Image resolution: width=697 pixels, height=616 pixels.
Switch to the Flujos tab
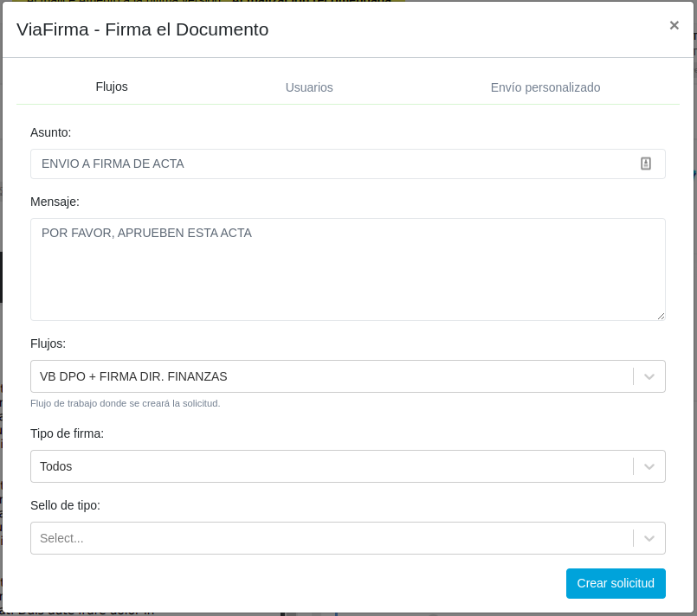click(x=112, y=87)
